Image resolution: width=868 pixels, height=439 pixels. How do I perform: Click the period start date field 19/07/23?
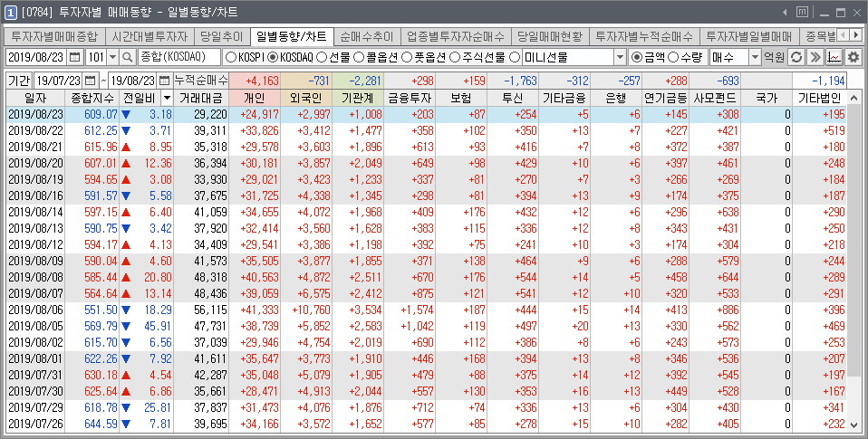coord(59,81)
